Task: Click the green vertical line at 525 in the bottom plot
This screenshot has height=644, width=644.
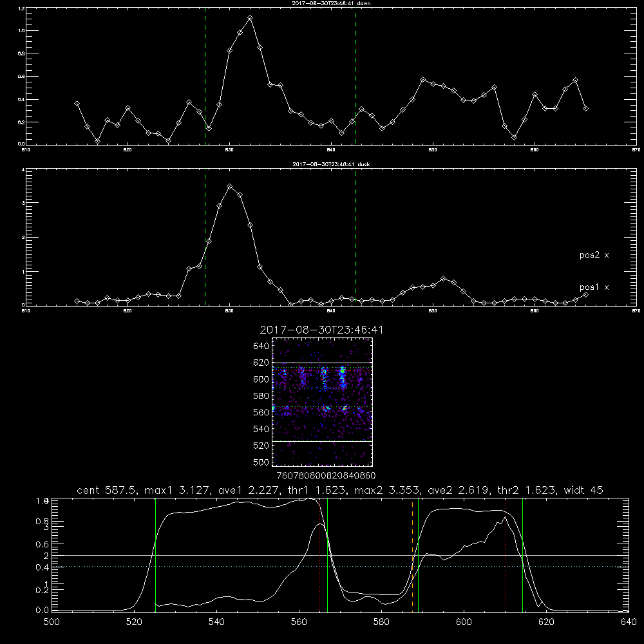Action: [x=155, y=555]
